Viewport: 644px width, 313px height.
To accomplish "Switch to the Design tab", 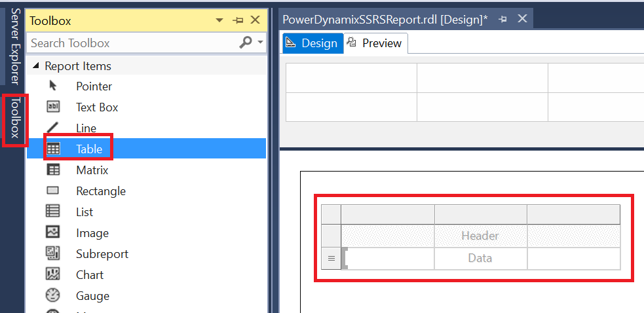I will [x=313, y=43].
